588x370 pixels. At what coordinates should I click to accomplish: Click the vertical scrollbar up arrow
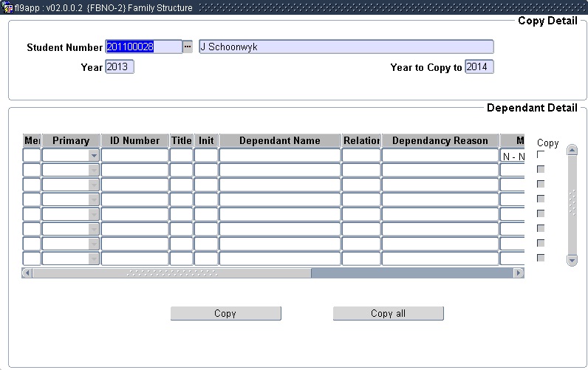click(x=572, y=150)
